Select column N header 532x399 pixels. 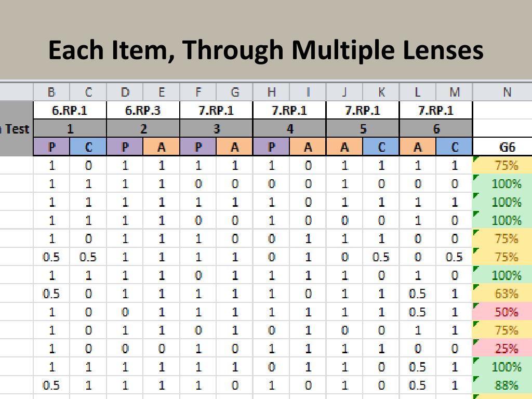pyautogui.click(x=507, y=92)
